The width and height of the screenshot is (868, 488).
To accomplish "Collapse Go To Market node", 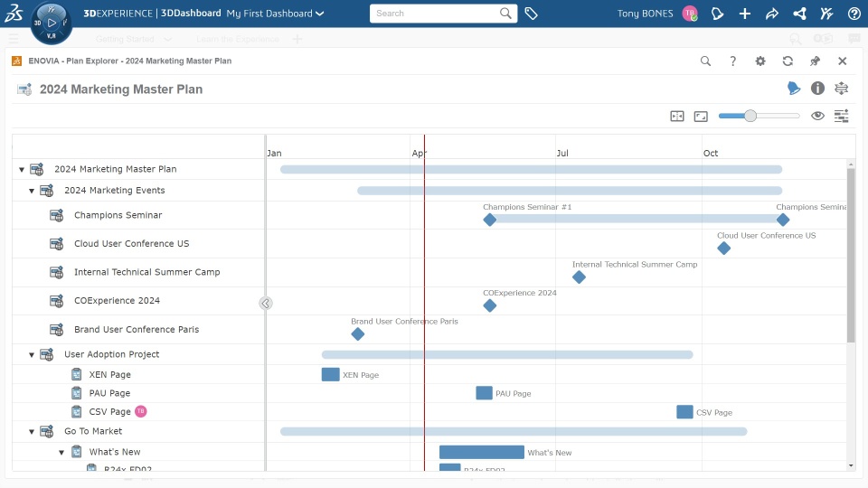I will pyautogui.click(x=32, y=432).
